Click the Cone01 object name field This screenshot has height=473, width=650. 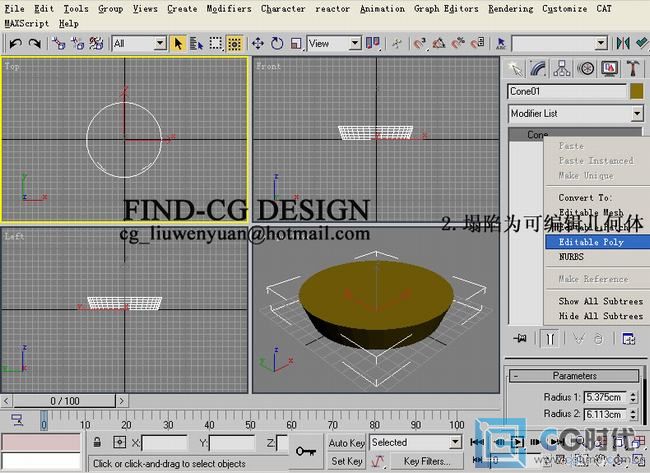pos(567,91)
